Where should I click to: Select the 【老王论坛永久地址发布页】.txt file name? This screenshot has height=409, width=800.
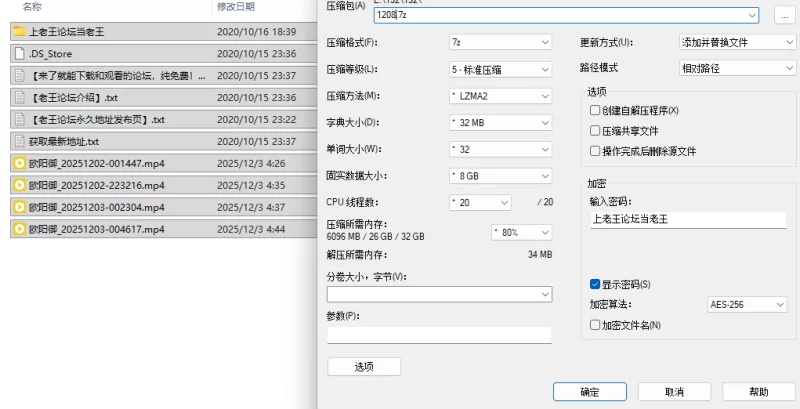97,119
